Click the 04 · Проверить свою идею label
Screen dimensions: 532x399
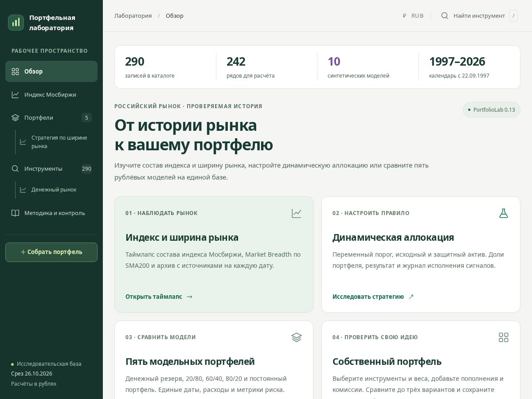[x=375, y=337]
